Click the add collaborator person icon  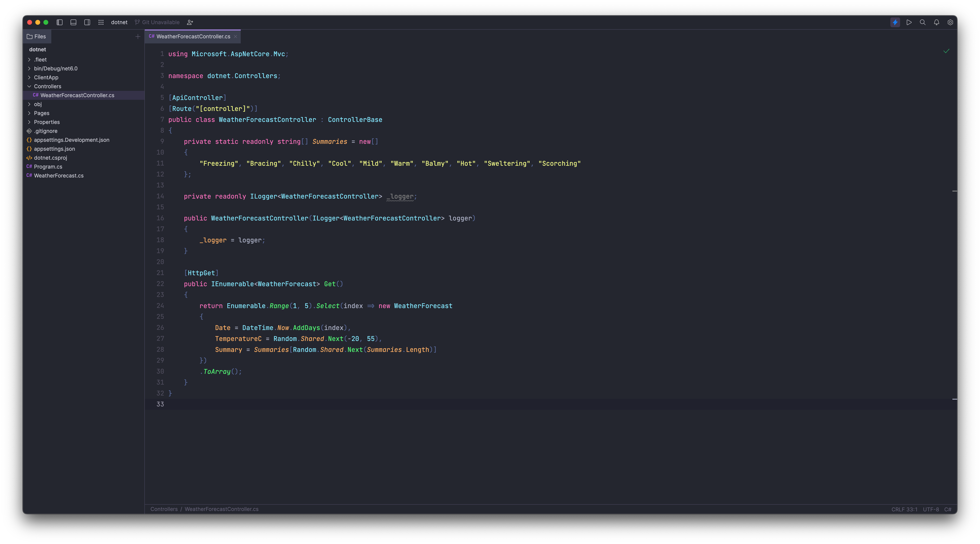190,23
